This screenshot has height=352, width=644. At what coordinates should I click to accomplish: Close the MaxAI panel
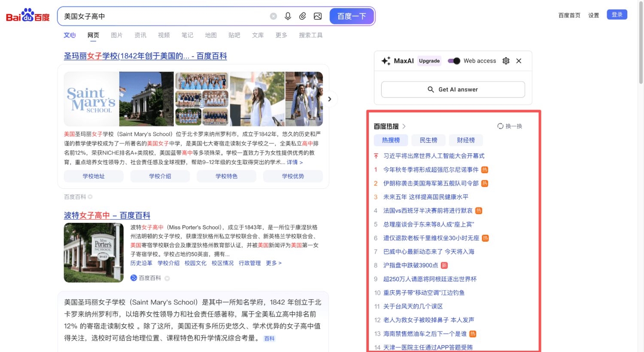tap(519, 61)
